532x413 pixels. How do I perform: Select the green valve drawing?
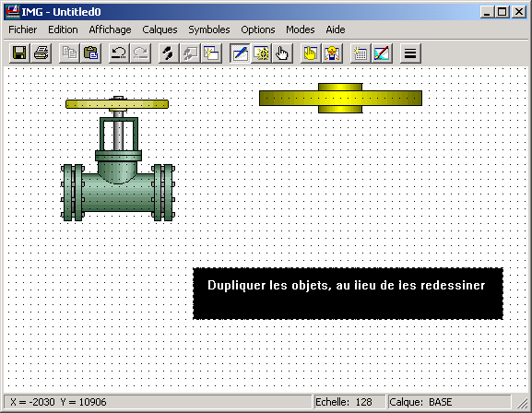pyautogui.click(x=118, y=159)
